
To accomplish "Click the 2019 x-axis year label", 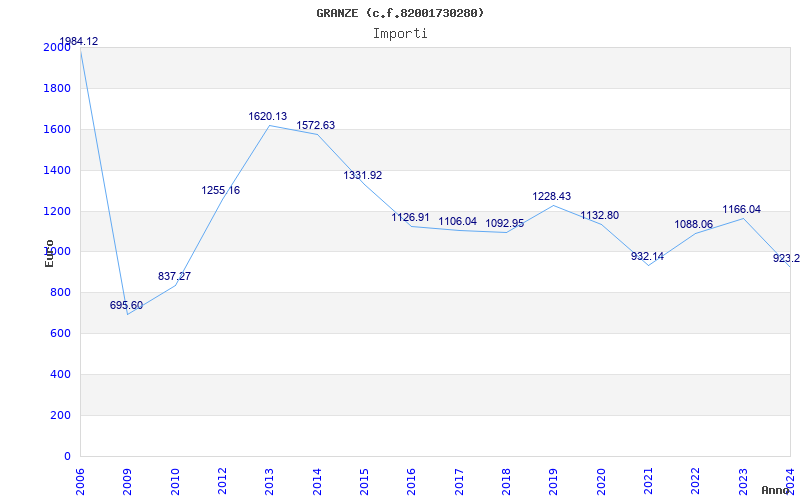I will pyautogui.click(x=554, y=482).
